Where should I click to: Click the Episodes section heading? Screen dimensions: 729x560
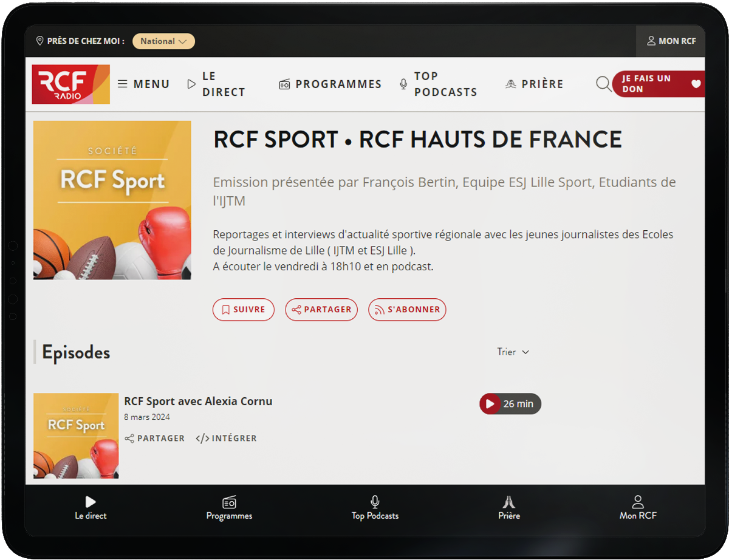[x=76, y=352]
